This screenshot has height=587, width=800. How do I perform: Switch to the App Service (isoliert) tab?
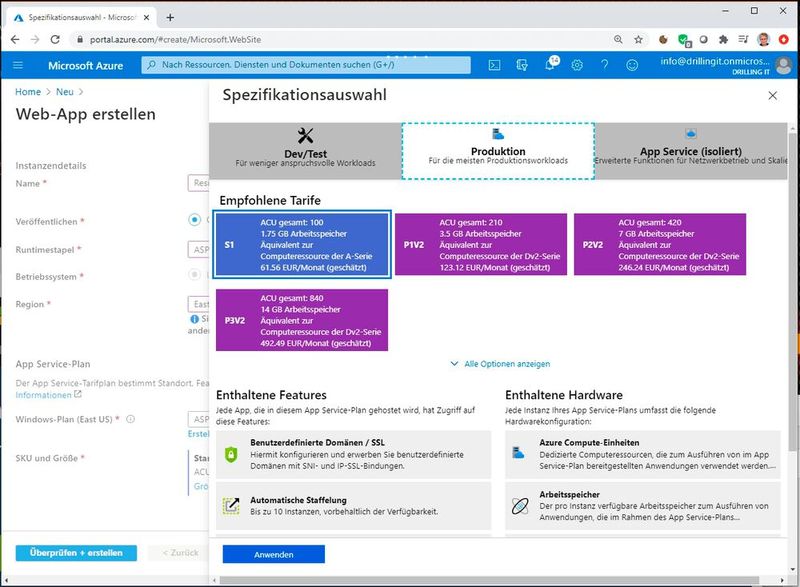click(691, 151)
